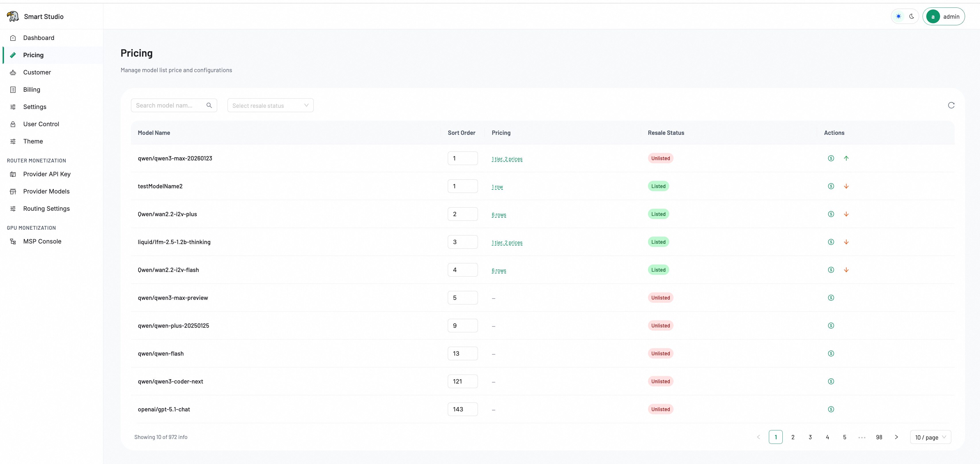Unlist testModelName2 with the down arrow
This screenshot has width=980, height=464.
click(x=846, y=186)
